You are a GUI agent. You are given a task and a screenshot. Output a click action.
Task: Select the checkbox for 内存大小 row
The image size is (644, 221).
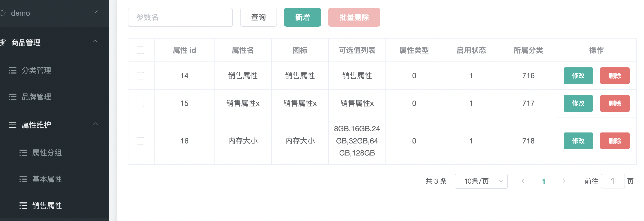pos(140,141)
